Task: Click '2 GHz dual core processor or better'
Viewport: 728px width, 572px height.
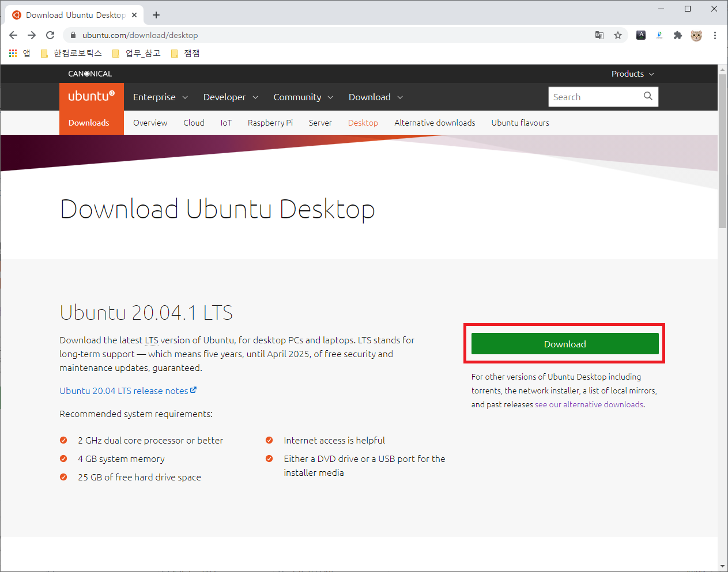Action: click(x=150, y=440)
